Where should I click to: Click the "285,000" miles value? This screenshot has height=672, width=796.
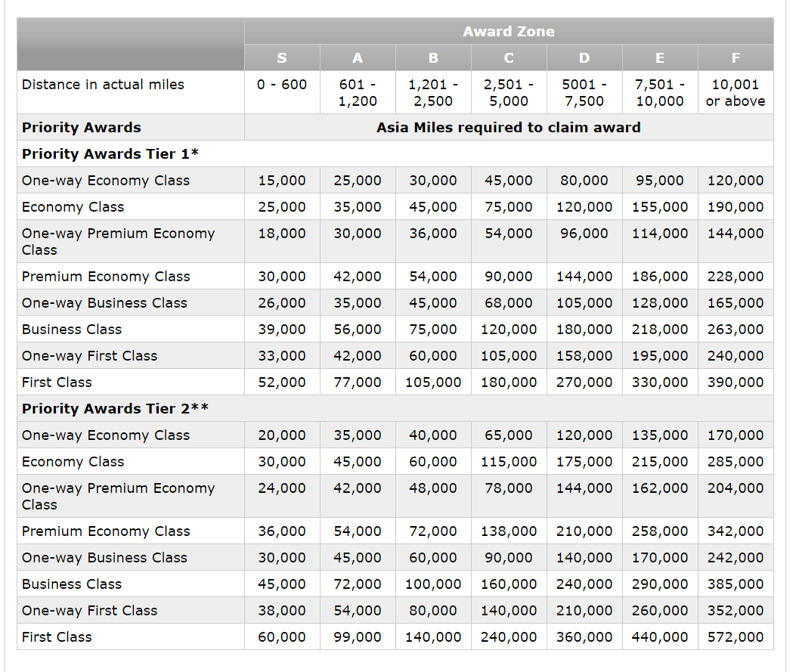[x=736, y=461]
